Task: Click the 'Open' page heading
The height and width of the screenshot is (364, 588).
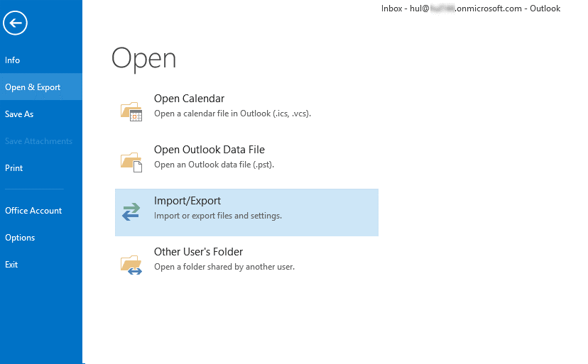Action: pos(143,58)
